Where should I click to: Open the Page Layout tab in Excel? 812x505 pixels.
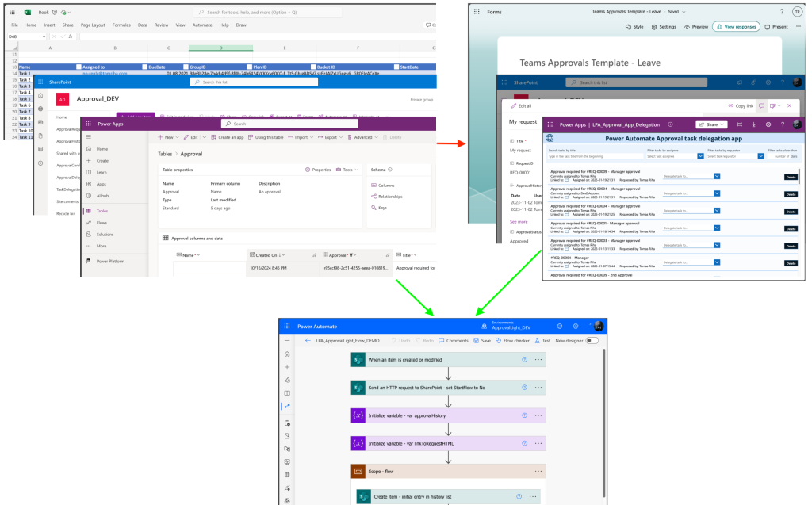[x=93, y=25]
